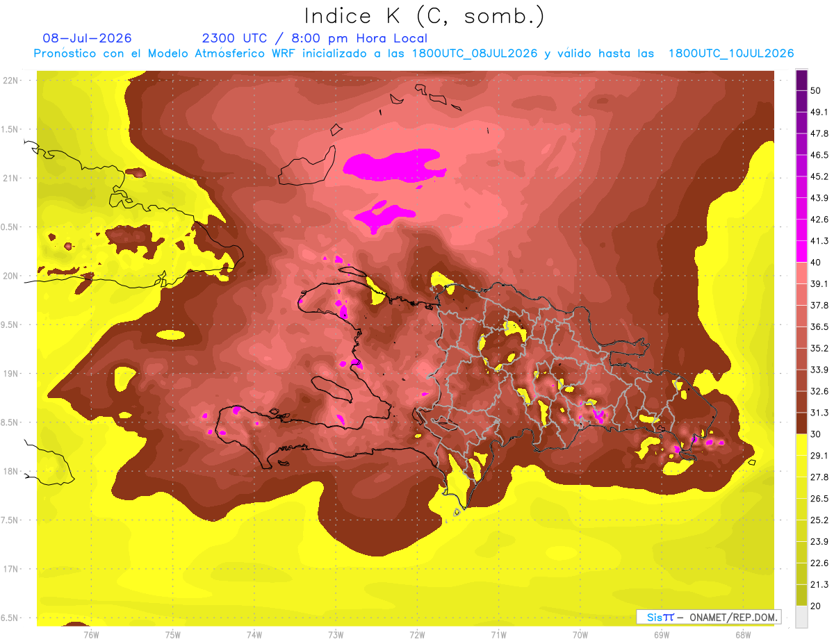Click the smaller magenta patch near 20.5N
Viewport: 834px width, 644px height.
coord(384,214)
